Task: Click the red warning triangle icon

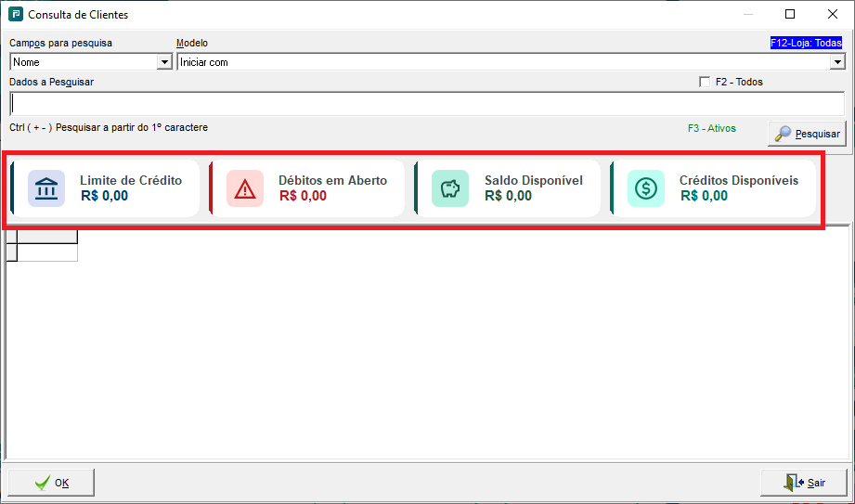Action: [x=245, y=188]
